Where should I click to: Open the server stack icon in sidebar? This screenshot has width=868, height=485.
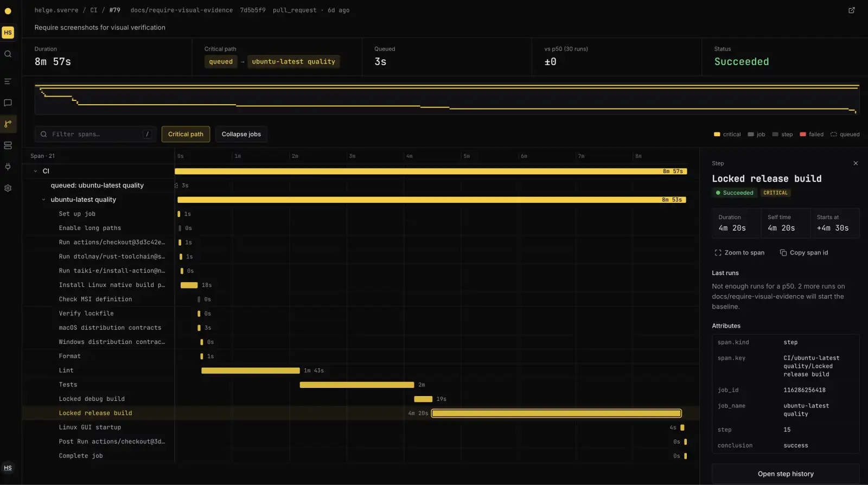click(8, 145)
